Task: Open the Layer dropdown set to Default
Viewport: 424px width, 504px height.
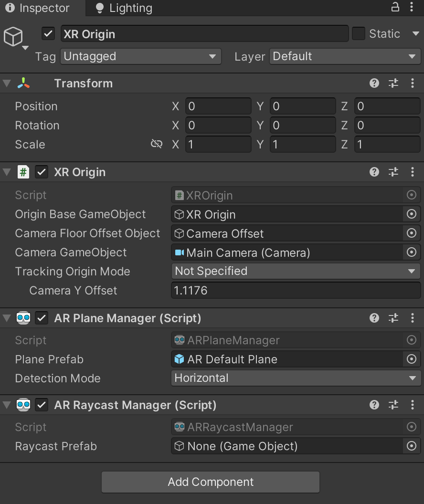Action: coord(344,56)
